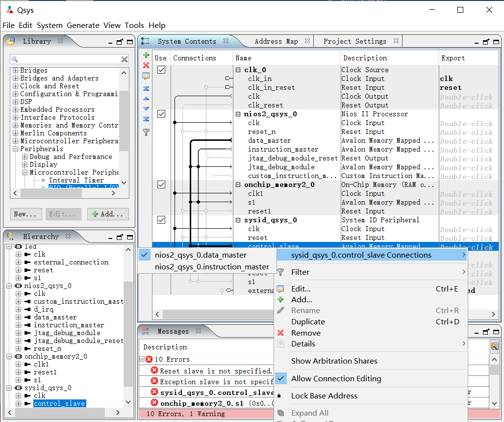Image resolution: width=504 pixels, height=422 pixels.
Task: Toggle Use checkbox for onchip_memory2_0
Action: point(161,185)
